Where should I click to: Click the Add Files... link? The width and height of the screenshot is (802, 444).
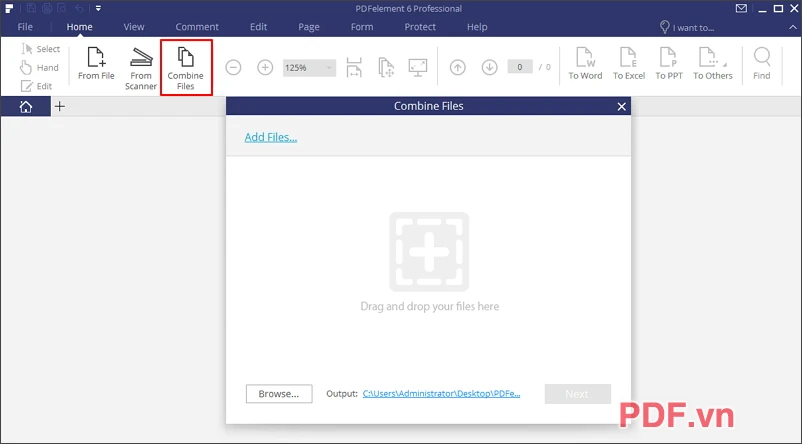click(x=271, y=137)
